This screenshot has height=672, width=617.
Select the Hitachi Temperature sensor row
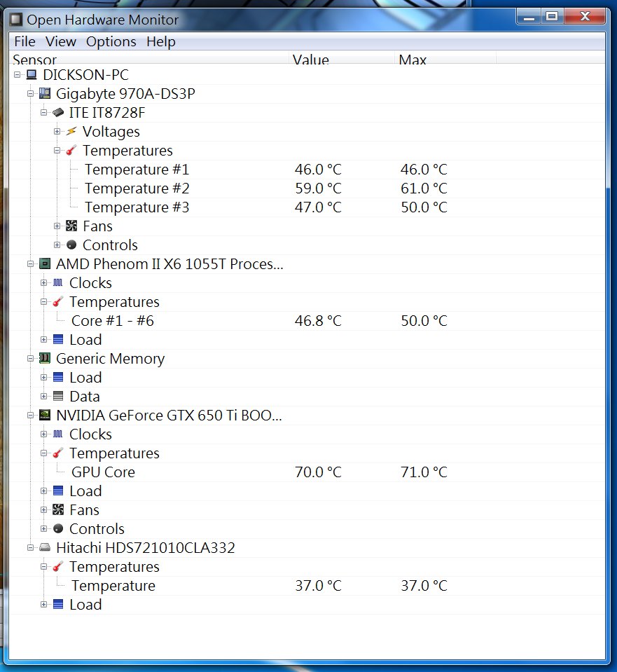307,585
